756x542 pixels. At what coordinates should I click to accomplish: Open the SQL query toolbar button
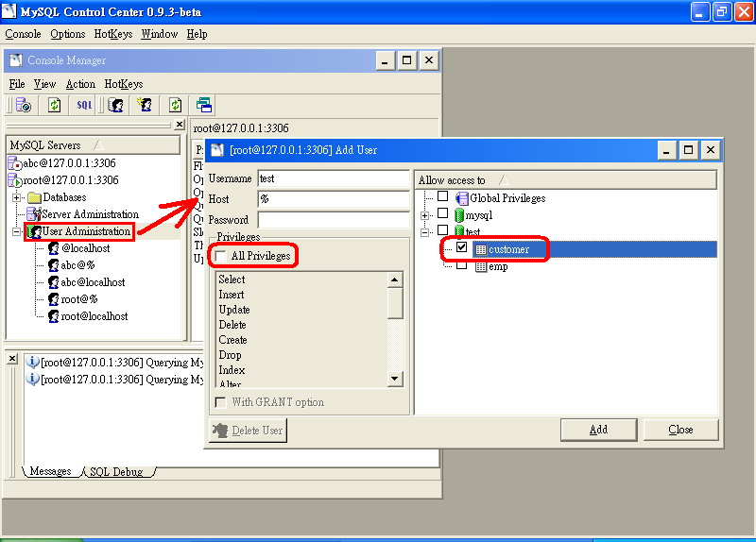(x=84, y=105)
